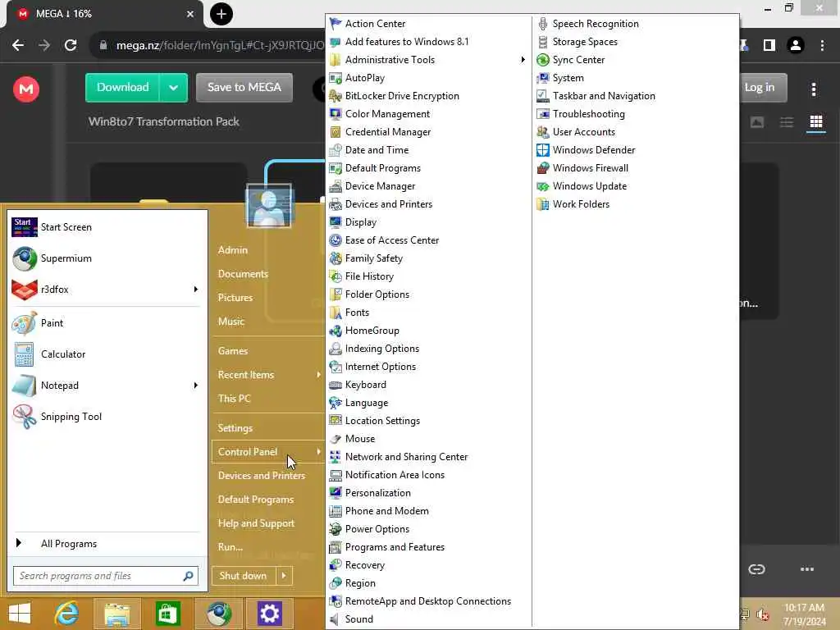Open Network and Sharing Center
The image size is (840, 630).
406,457
